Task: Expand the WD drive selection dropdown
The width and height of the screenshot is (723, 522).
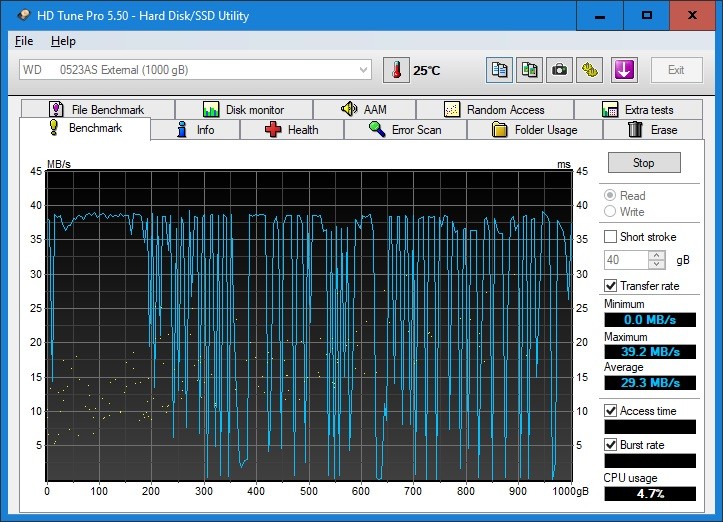Action: [x=364, y=70]
